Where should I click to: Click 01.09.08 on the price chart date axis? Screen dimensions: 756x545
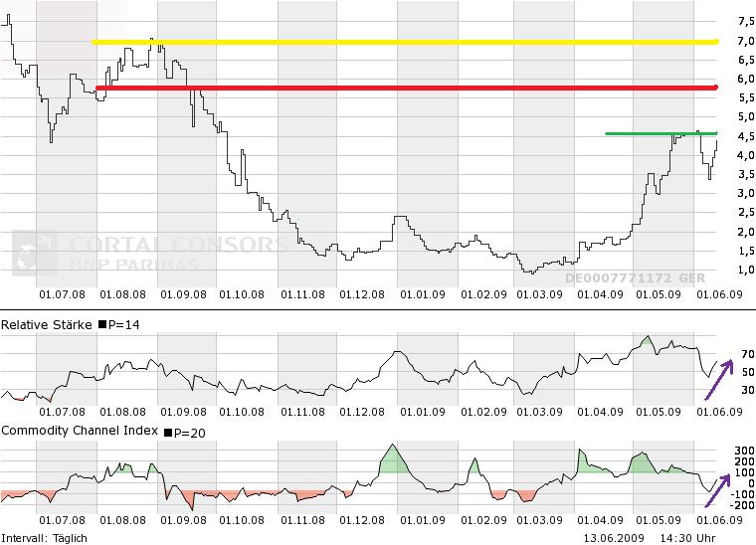[183, 294]
